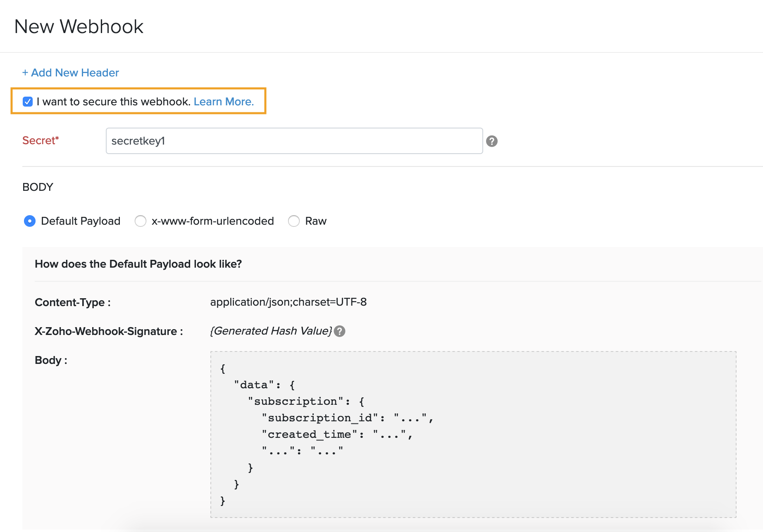Open the Learn More link
This screenshot has height=532, width=763.
tap(224, 102)
